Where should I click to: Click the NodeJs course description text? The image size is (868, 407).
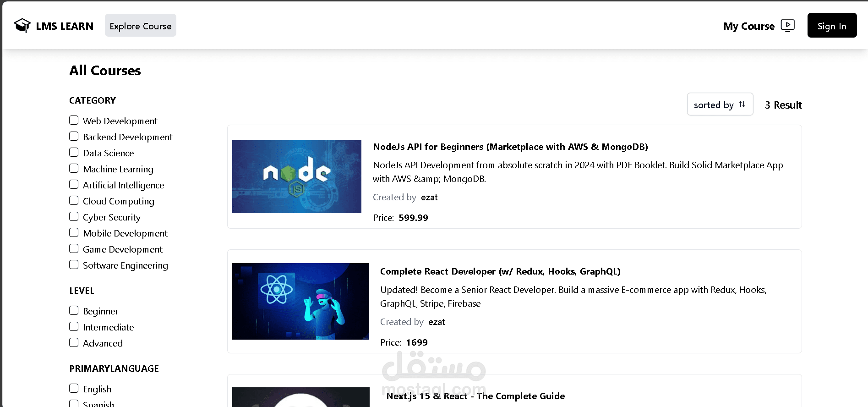pos(578,172)
